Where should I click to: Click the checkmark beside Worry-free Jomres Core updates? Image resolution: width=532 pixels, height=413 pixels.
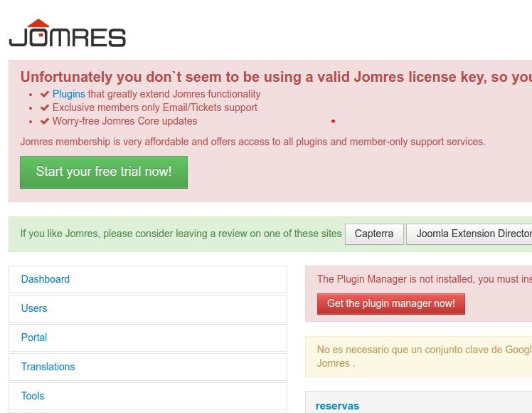click(x=44, y=121)
